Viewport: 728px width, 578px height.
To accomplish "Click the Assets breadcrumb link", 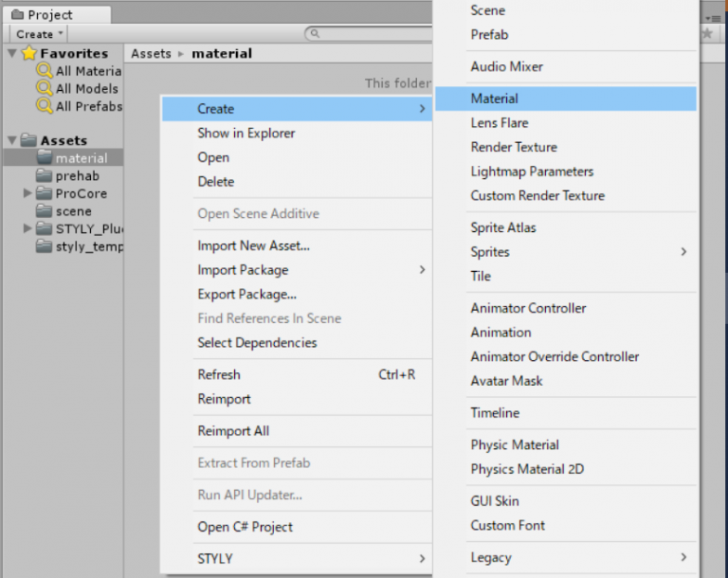I will 151,53.
